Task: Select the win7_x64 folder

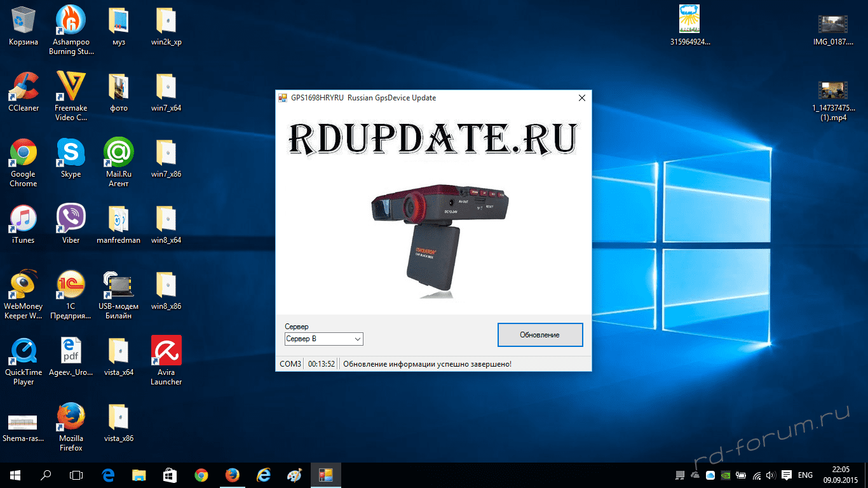Action: (166, 87)
